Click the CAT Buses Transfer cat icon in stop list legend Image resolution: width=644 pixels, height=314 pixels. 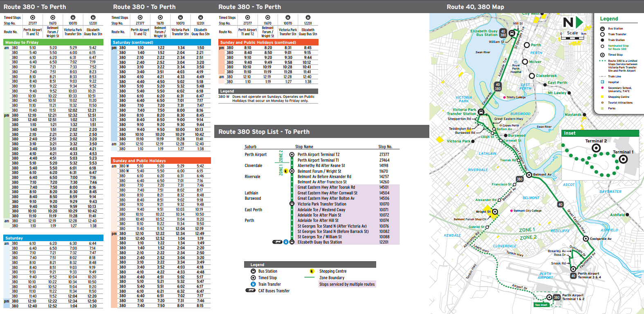click(x=250, y=291)
